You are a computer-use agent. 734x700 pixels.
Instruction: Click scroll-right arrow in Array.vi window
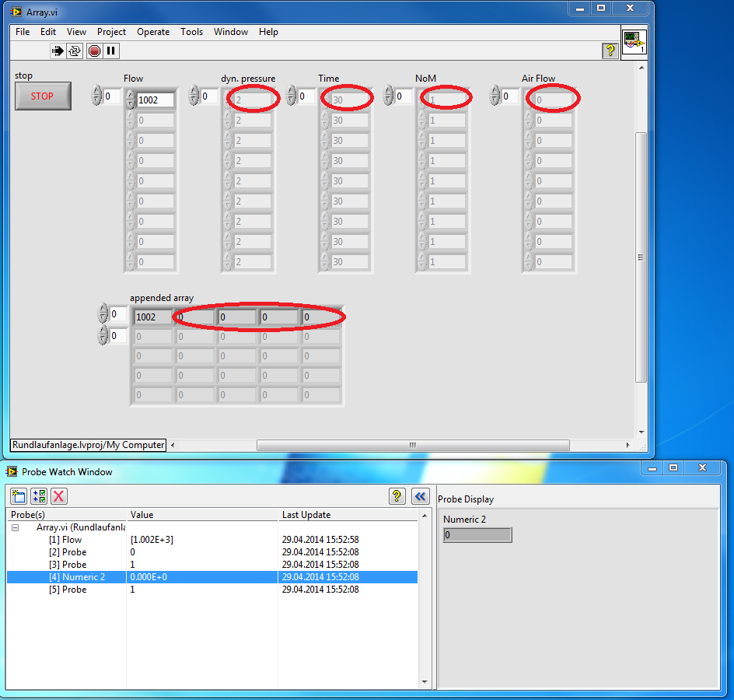627,445
